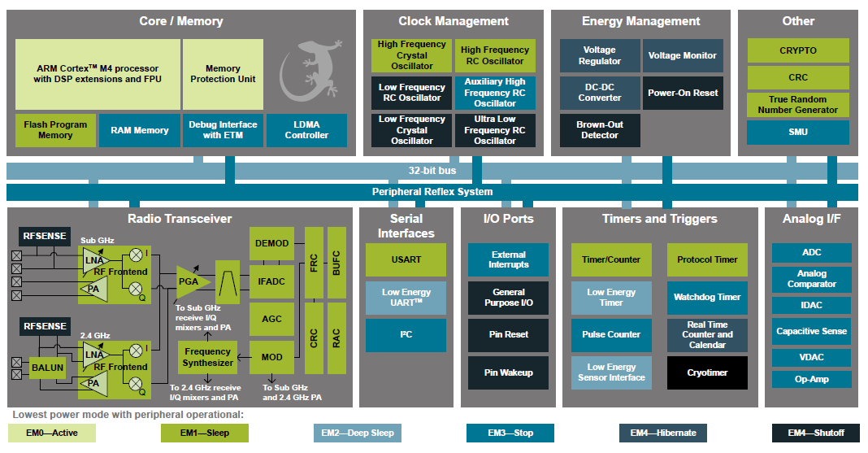Click the FRC vertical block
868x453 pixels.
tap(314, 263)
